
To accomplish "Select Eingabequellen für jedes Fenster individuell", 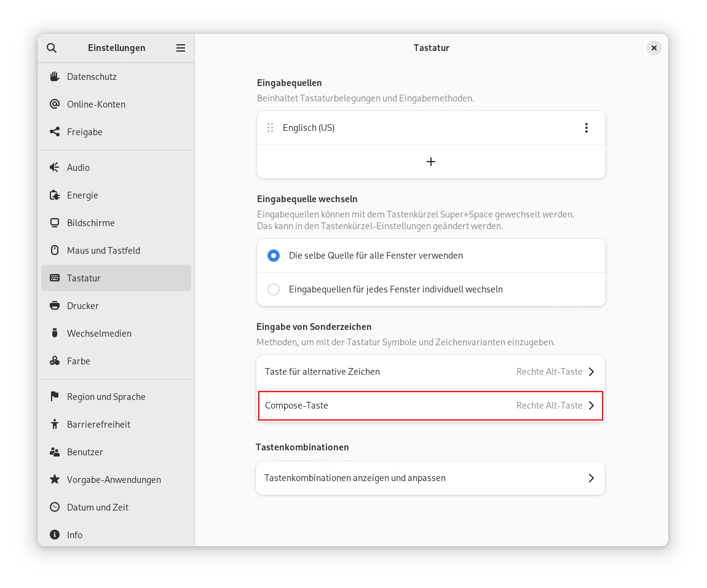I will 273,289.
